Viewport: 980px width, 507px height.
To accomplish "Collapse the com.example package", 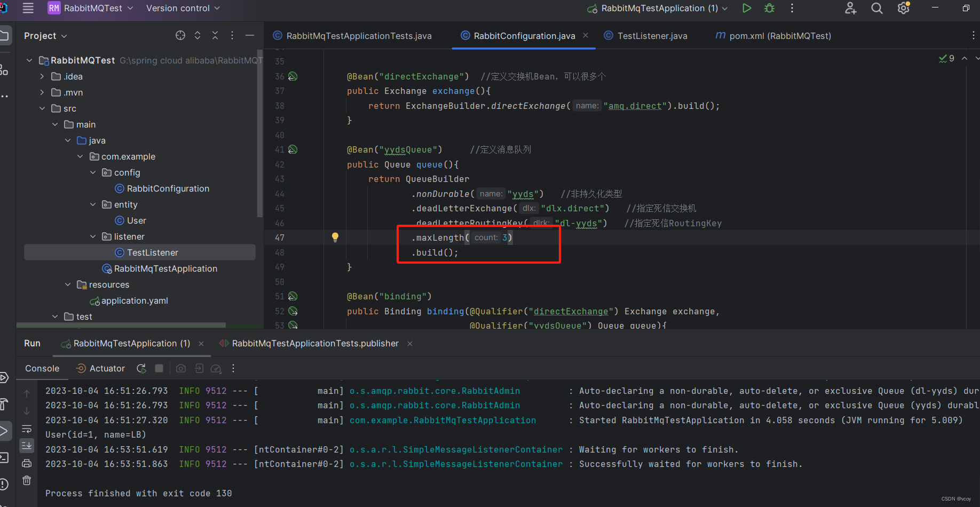I will coord(80,156).
